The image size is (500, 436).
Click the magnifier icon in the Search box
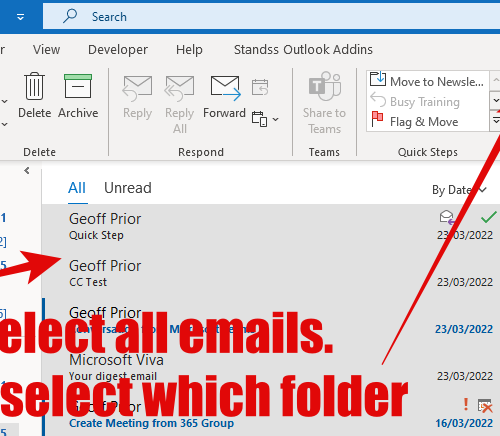(70, 16)
